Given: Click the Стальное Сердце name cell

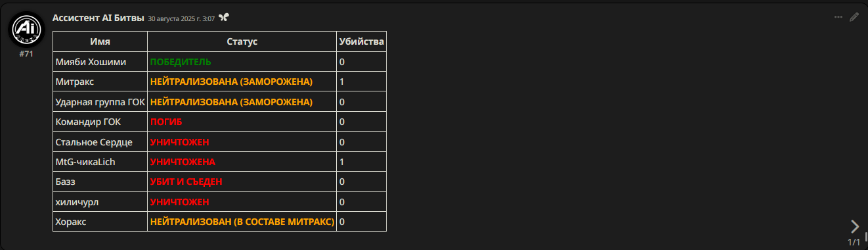Looking at the screenshot, I should click(100, 142).
